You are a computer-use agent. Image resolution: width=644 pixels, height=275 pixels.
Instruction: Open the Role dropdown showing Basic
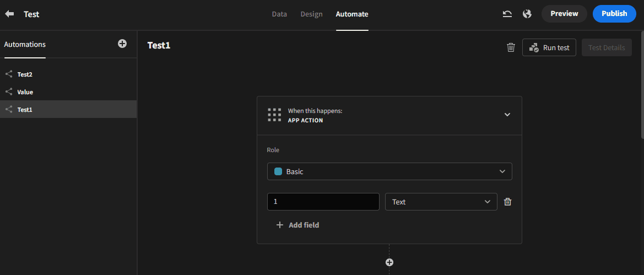pos(389,171)
